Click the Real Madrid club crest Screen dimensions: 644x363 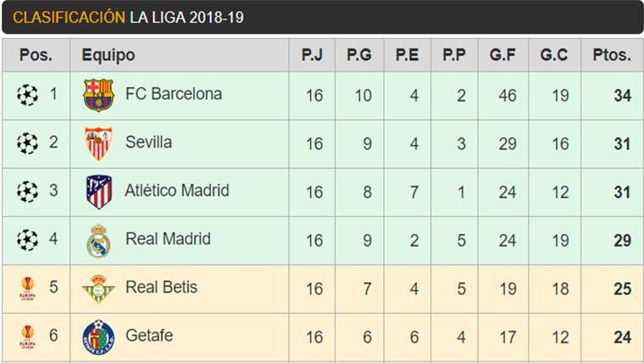click(x=98, y=241)
